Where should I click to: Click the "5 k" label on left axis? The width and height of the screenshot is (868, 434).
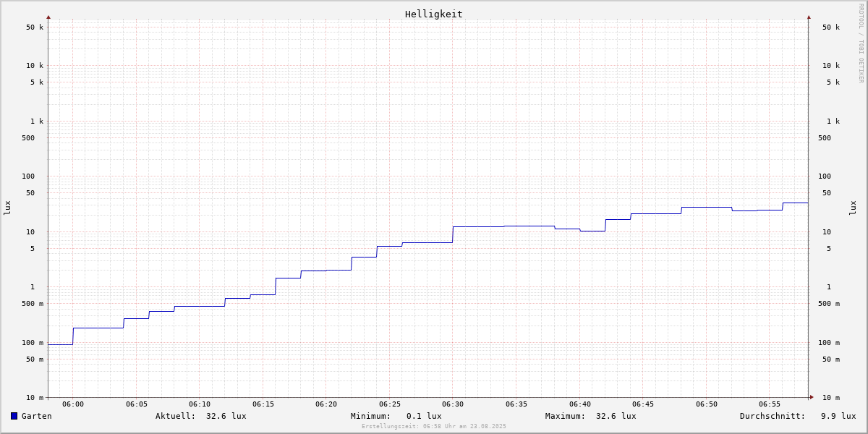click(37, 82)
